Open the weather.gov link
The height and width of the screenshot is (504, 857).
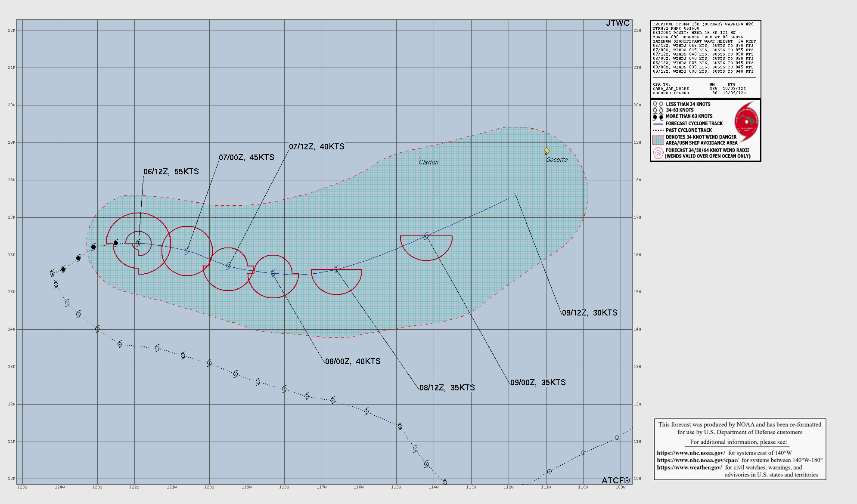[x=689, y=467]
